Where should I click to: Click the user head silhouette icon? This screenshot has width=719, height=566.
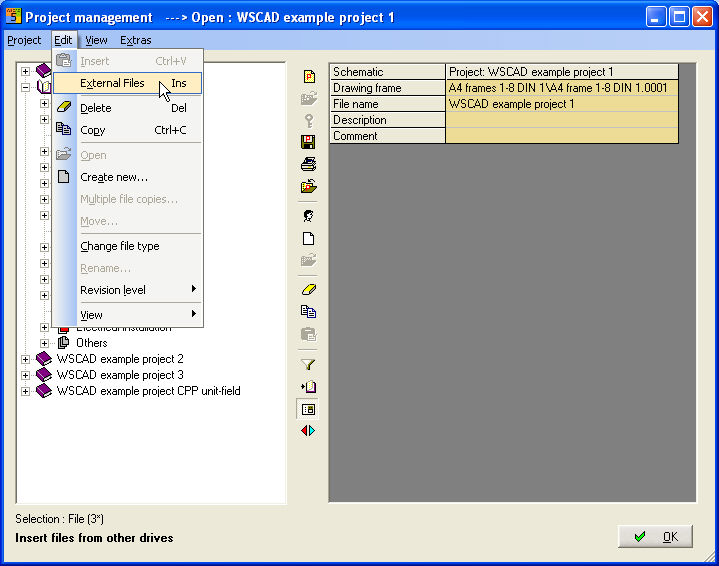click(309, 216)
